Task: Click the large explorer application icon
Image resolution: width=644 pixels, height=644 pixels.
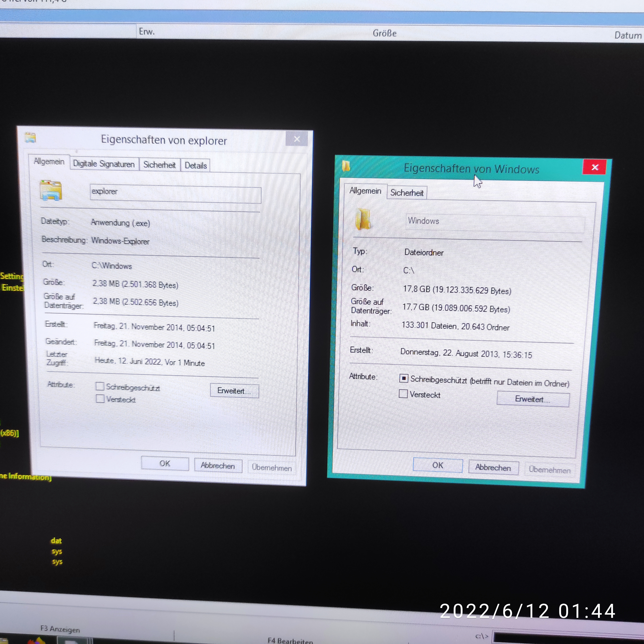Action: (x=51, y=190)
